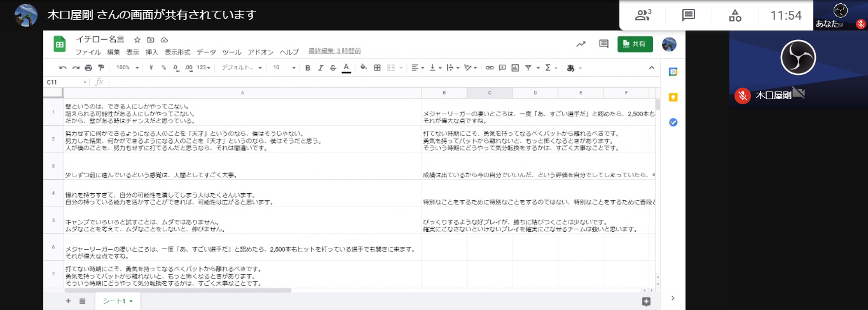
Task: Star the イチロー名言 document
Action: (x=137, y=39)
